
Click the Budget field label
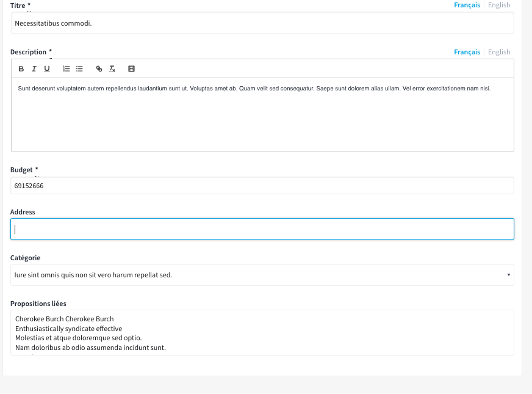click(21, 170)
